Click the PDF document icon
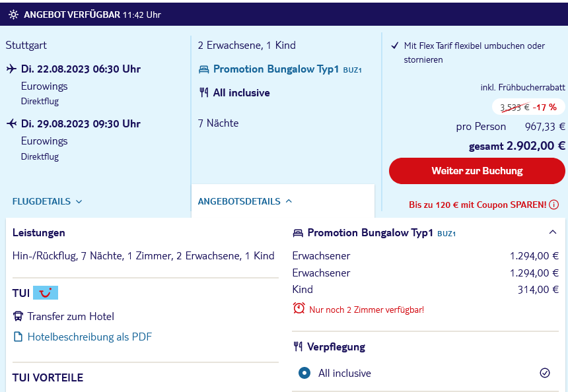 click(x=18, y=337)
